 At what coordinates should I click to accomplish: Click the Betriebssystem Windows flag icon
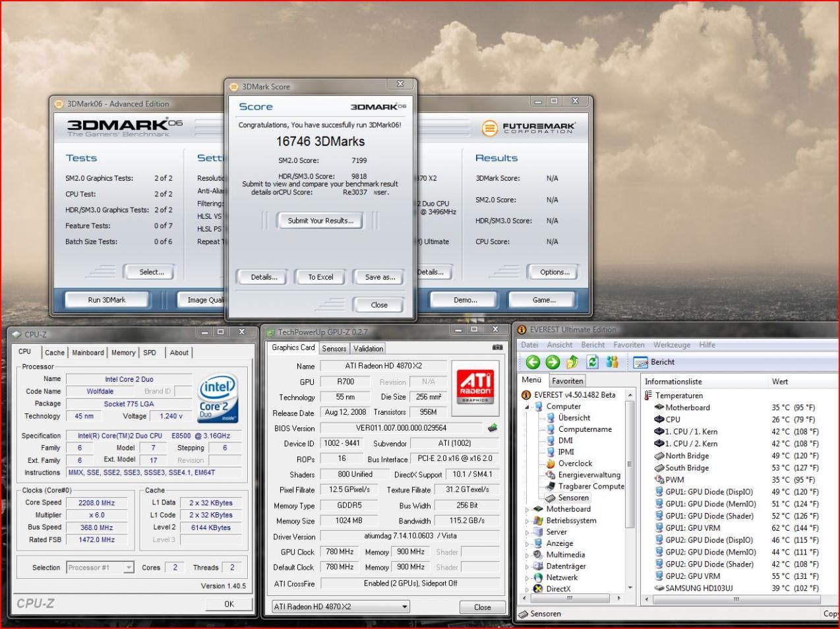click(x=539, y=521)
